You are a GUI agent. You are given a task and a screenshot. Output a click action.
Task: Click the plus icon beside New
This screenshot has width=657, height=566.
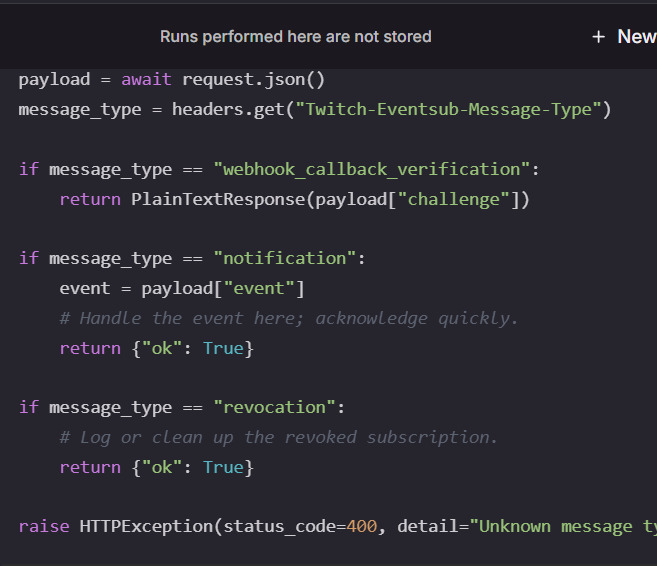pos(598,37)
